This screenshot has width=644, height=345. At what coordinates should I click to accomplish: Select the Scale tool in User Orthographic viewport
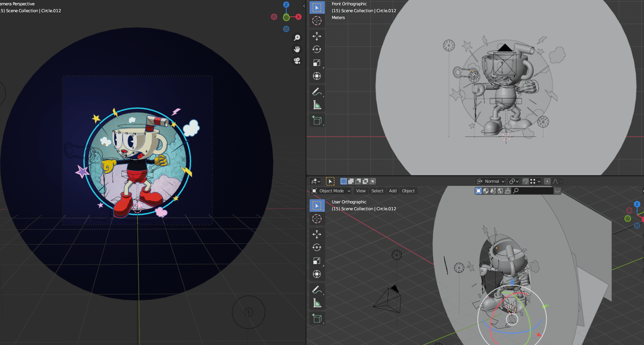coord(317,261)
